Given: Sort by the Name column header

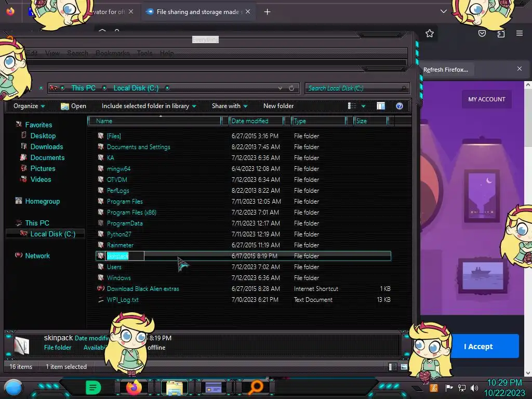Looking at the screenshot, I should point(154,121).
